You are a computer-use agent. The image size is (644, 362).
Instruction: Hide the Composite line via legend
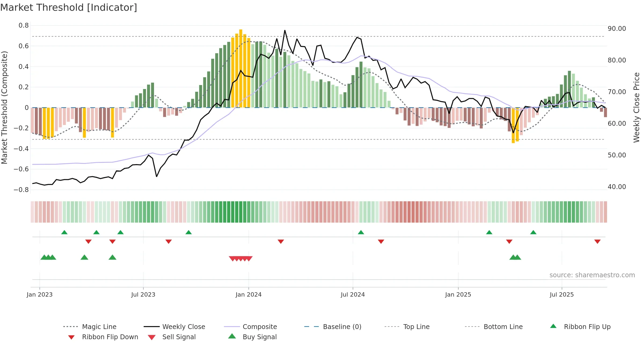[250, 327]
